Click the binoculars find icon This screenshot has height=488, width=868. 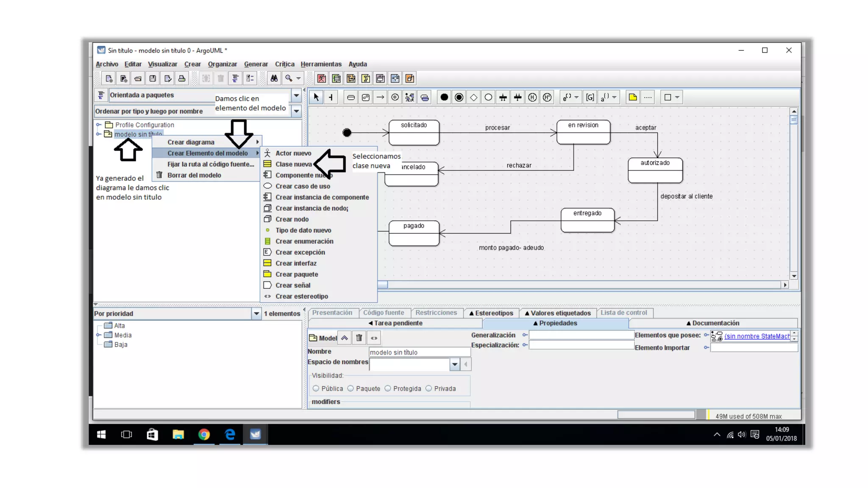click(274, 78)
